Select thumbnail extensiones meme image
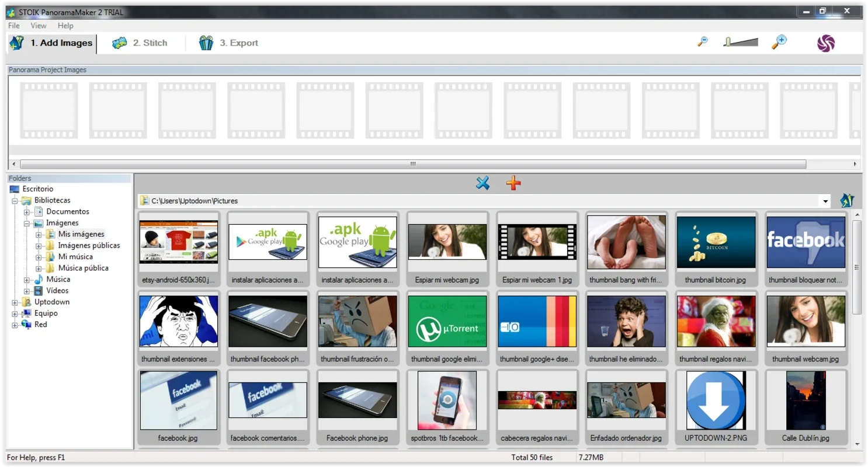This screenshot has height=467, width=868. click(x=179, y=328)
